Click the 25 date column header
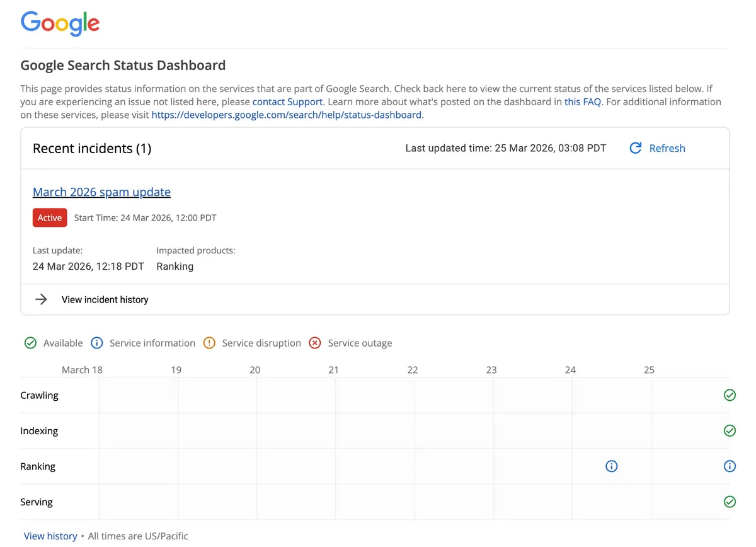This screenshot has height=547, width=756. tap(649, 370)
